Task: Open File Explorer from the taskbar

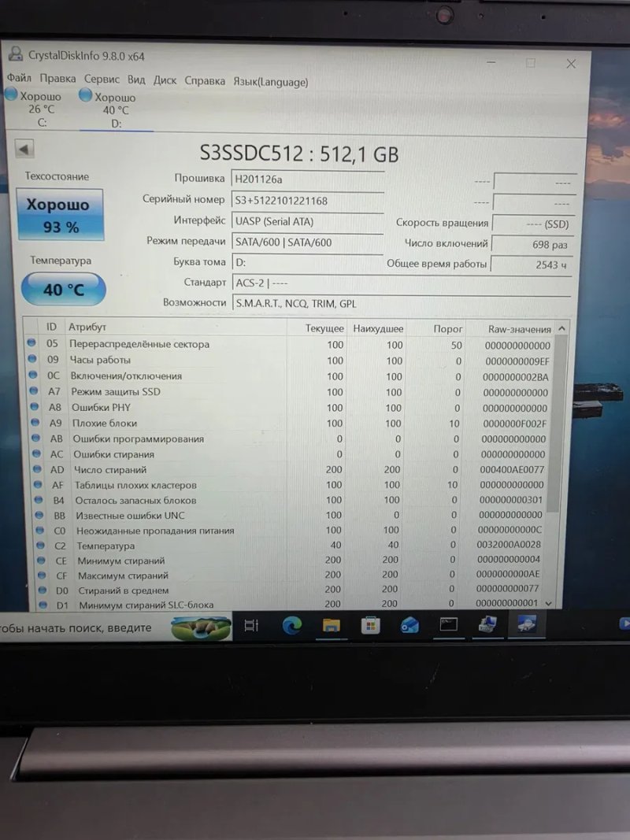Action: [x=331, y=625]
